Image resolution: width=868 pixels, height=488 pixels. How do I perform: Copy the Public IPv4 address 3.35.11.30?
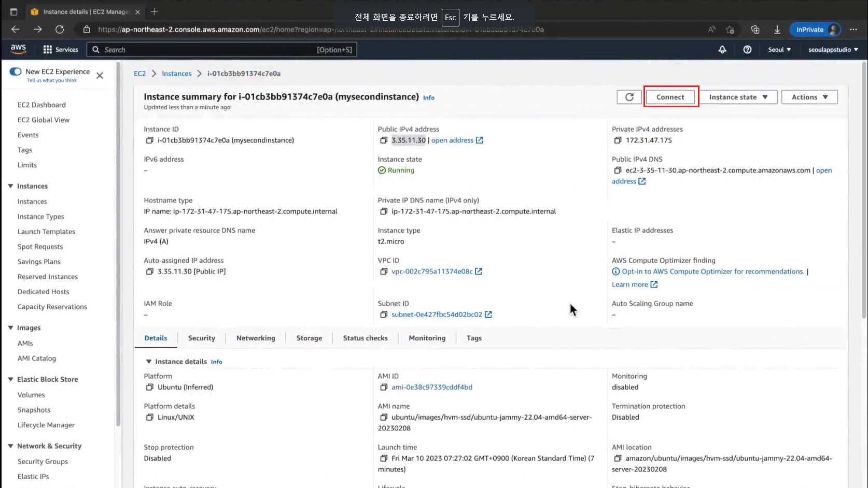coord(384,140)
